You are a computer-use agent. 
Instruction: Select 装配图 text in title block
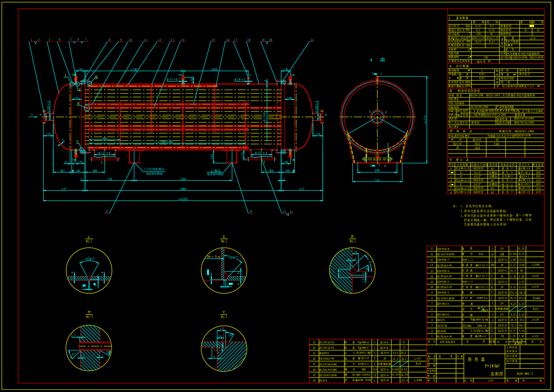point(497,374)
